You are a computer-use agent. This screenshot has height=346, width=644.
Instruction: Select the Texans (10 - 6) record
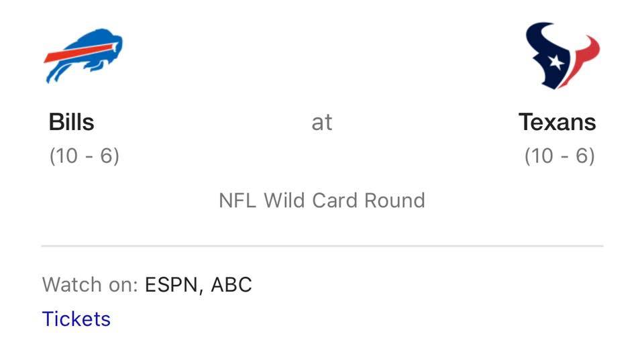click(559, 156)
